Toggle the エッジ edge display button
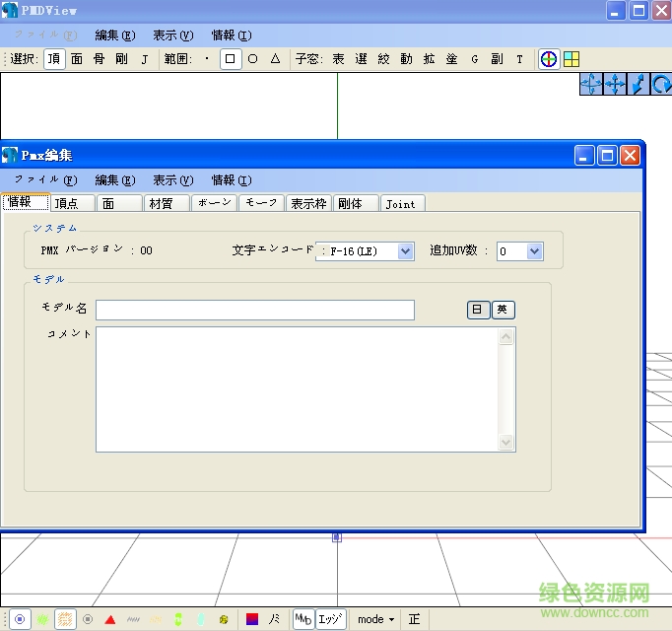 (332, 619)
